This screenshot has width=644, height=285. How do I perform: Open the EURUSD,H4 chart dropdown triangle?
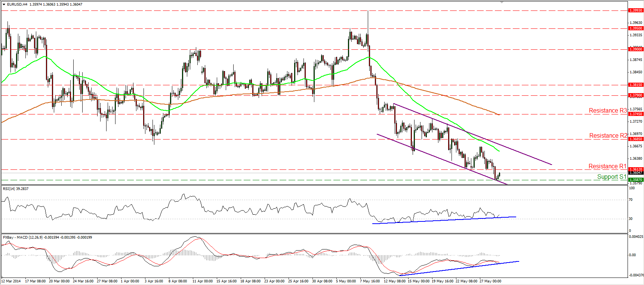(4, 4)
